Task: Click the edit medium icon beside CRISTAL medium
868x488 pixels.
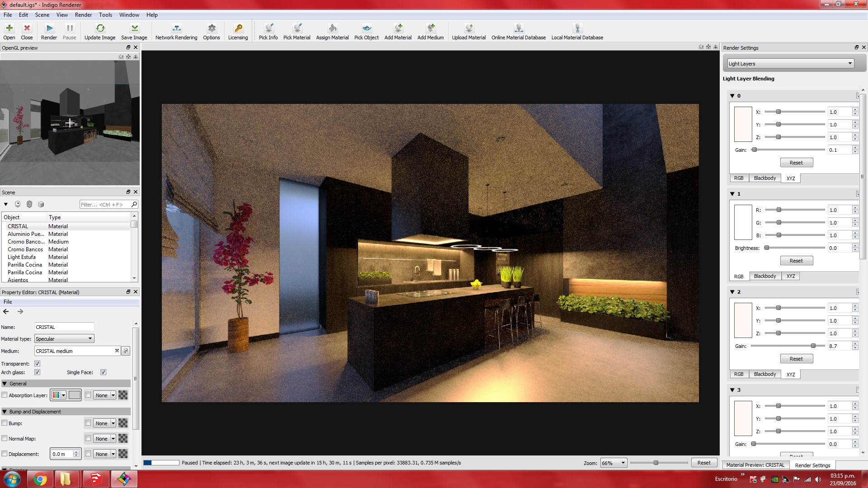Action: pos(126,351)
